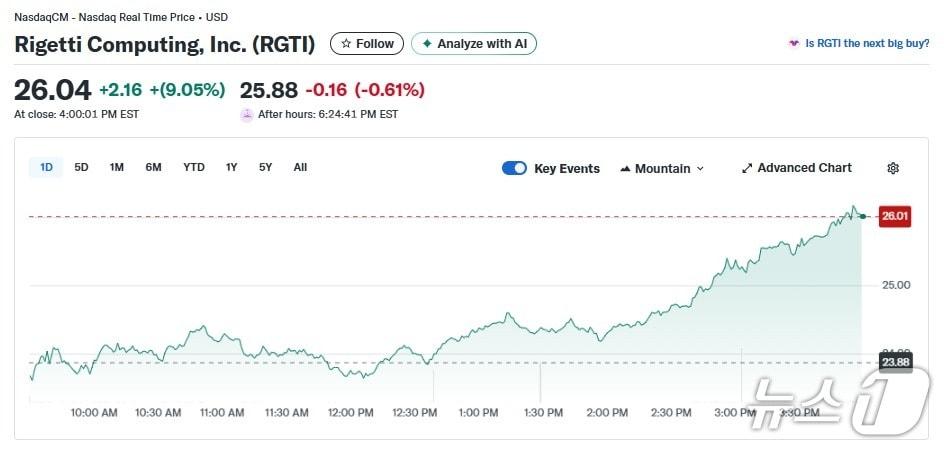Click the star icon in Follow button
This screenshot has height=449, width=944.
tap(346, 44)
